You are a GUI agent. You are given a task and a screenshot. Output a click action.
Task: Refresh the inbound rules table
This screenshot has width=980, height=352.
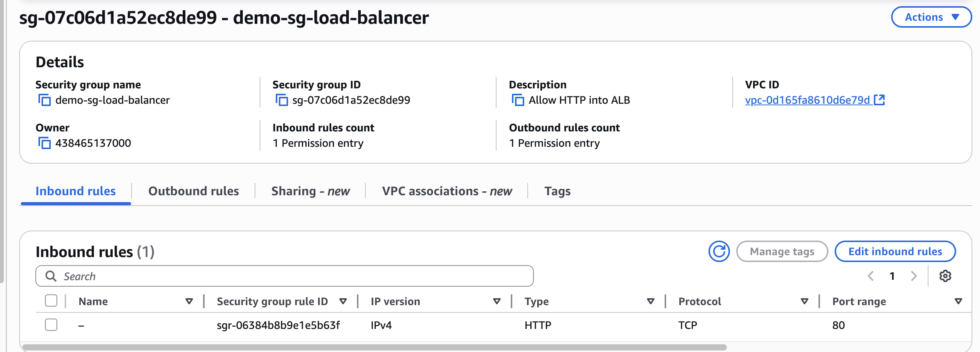[718, 252]
